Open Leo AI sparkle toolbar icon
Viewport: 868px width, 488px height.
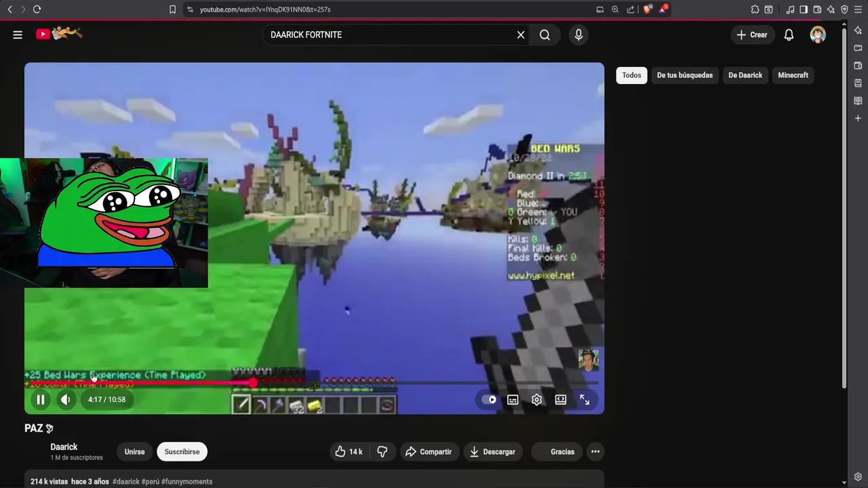831,9
